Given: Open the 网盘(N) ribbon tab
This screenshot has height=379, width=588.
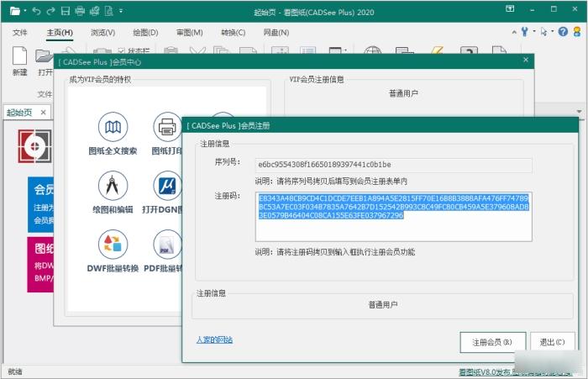Looking at the screenshot, I should 276,33.
